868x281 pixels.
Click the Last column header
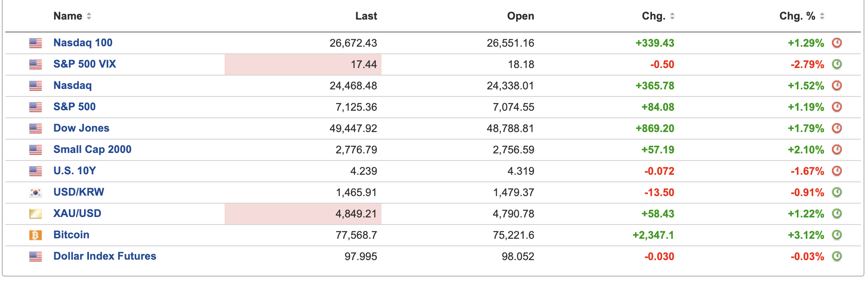coord(366,16)
